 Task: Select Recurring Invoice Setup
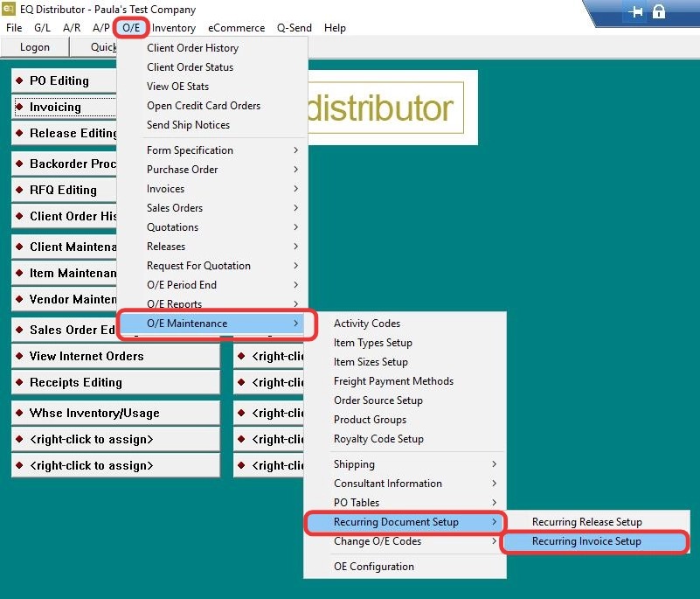point(598,540)
